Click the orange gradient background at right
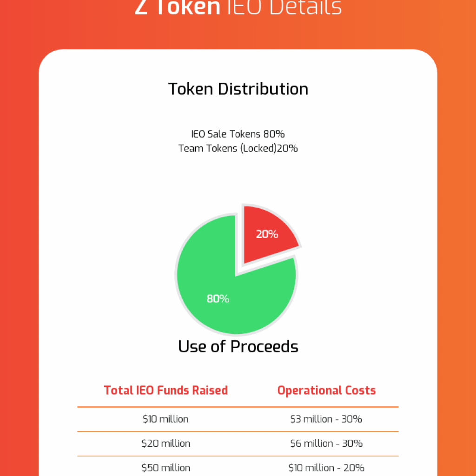 click(456, 243)
